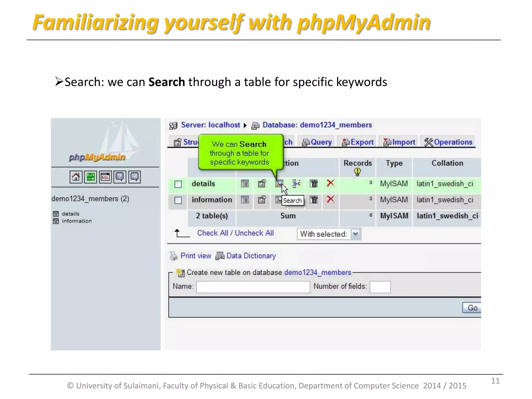532x399 pixels.
Task: Click the Server: localhost link
Action: click(x=210, y=125)
